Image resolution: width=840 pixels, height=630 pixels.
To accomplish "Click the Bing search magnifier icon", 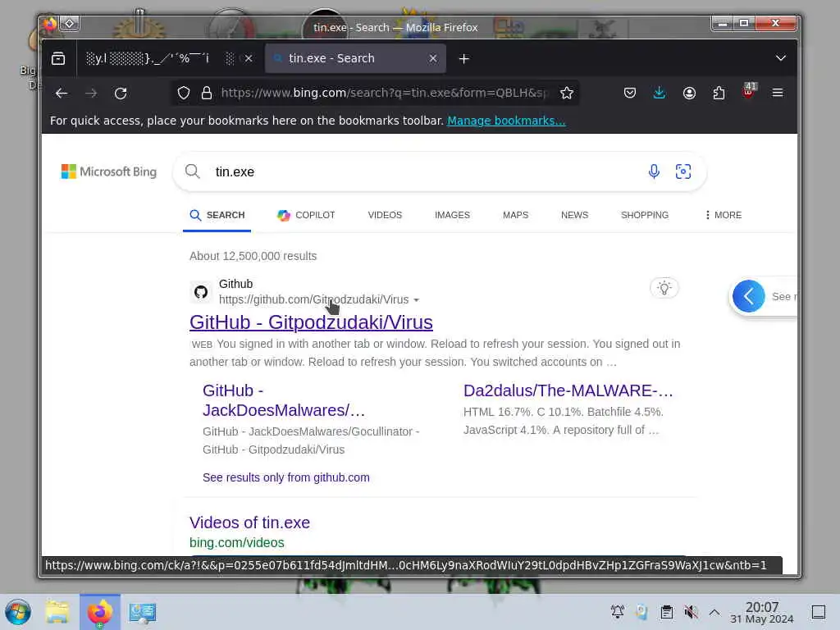I will click(192, 171).
